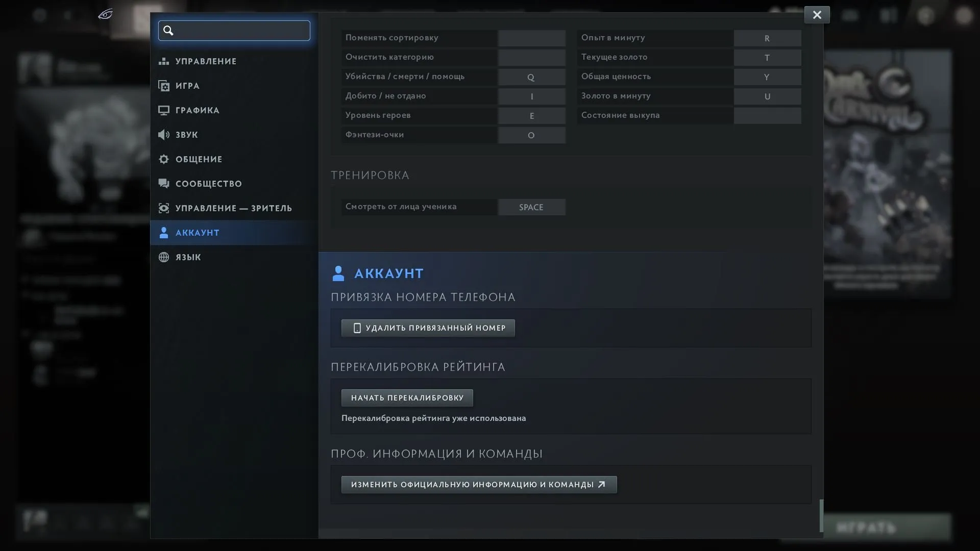Click Удалить привязанный номер button
Viewport: 980px width, 551px height.
coord(428,328)
